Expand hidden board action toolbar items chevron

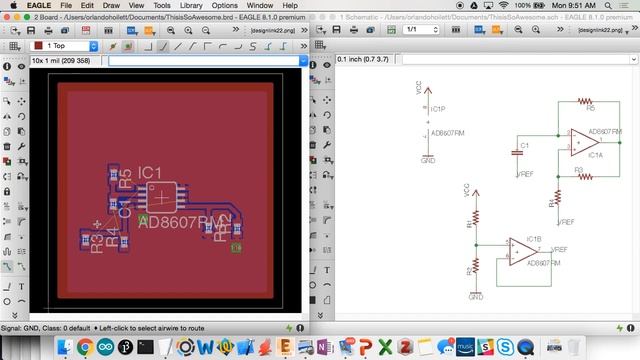[236, 29]
